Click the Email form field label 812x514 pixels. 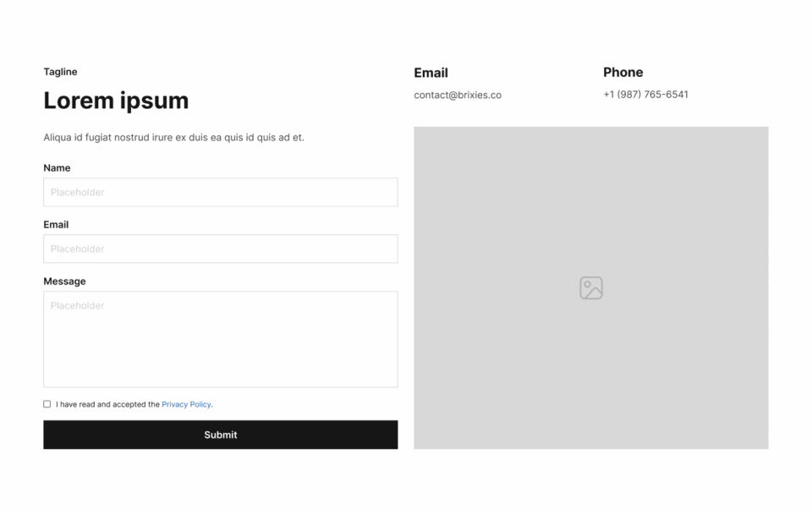pyautogui.click(x=56, y=225)
